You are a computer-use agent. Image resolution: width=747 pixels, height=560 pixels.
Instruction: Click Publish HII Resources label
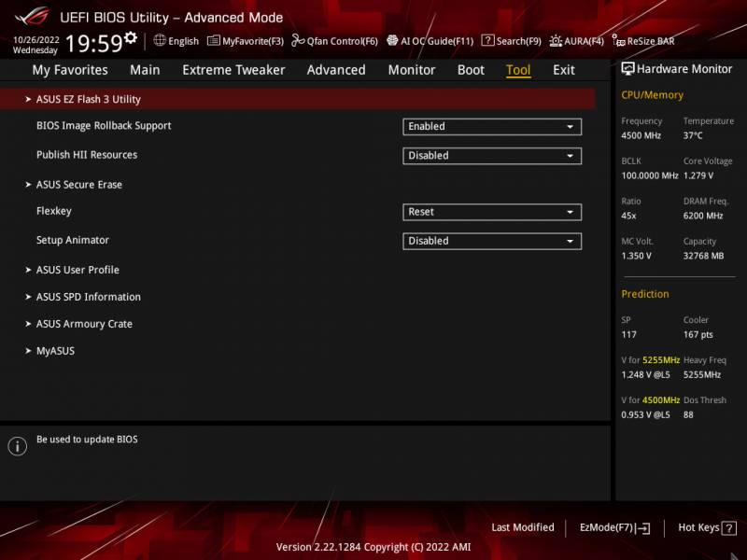tap(87, 155)
